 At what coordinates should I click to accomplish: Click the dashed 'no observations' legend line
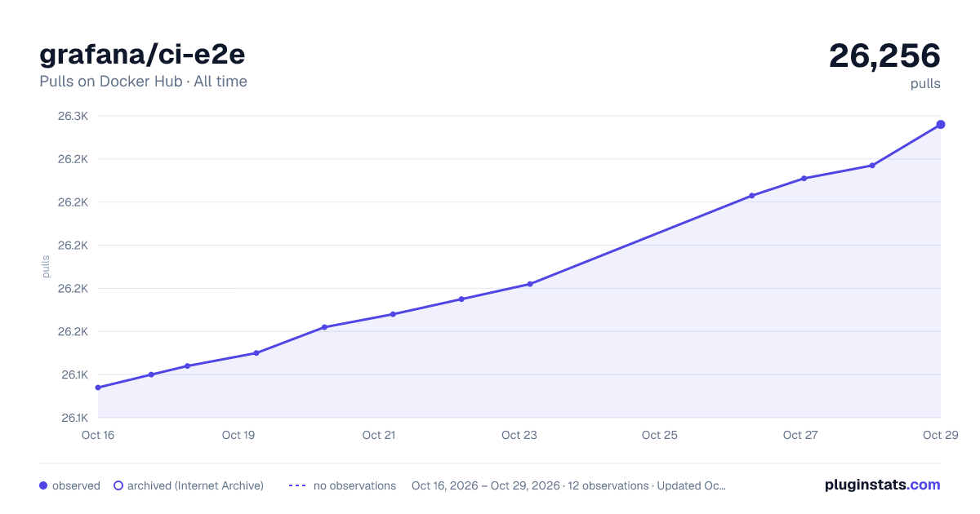[297, 485]
